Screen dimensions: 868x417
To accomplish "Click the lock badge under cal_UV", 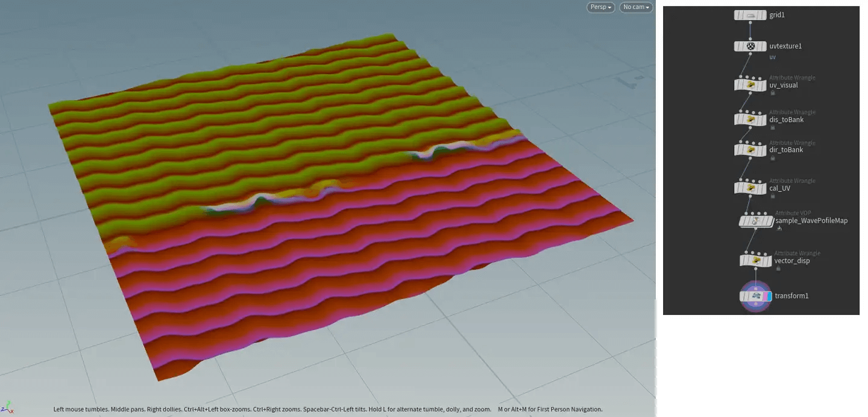I will (772, 196).
